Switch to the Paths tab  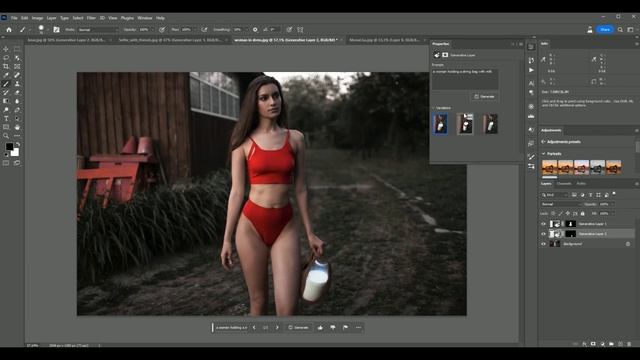[x=581, y=184]
